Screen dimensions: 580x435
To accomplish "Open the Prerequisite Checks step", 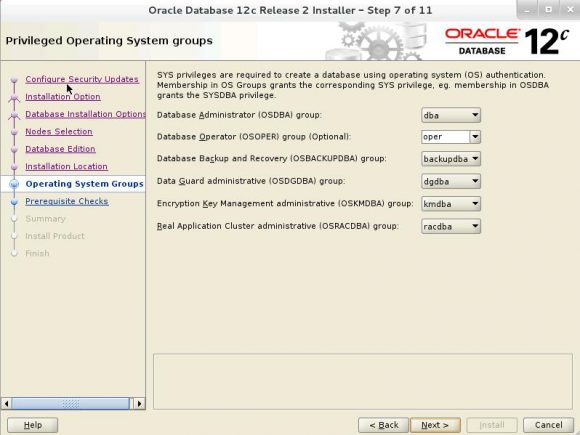I will tap(67, 201).
